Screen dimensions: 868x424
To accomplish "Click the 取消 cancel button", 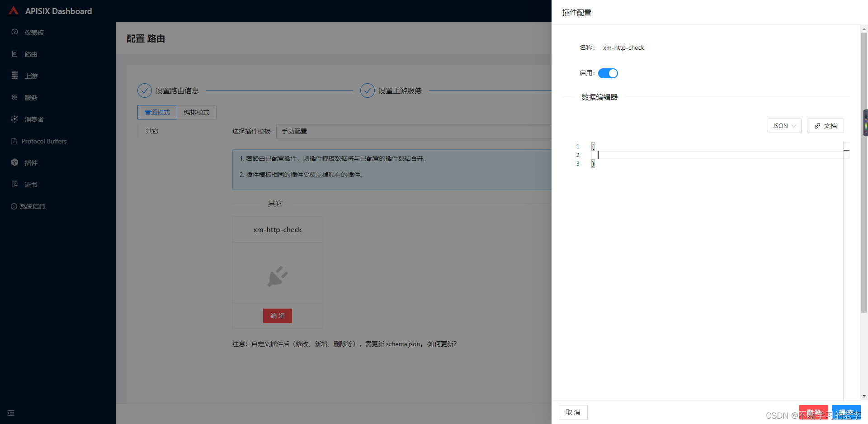I will [x=573, y=412].
